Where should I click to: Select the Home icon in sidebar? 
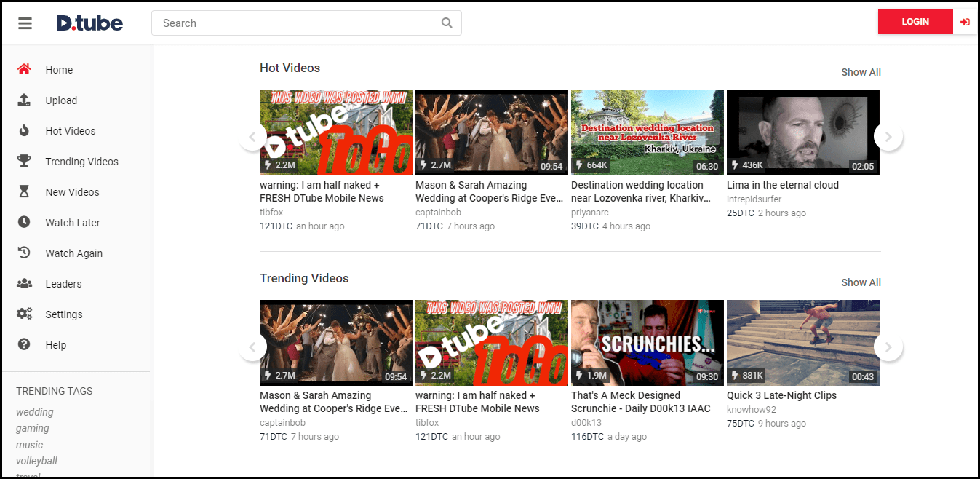click(x=23, y=69)
